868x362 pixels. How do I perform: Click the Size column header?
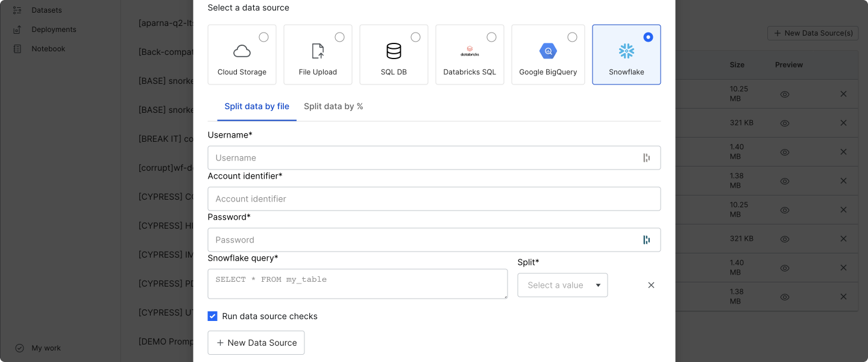point(737,65)
